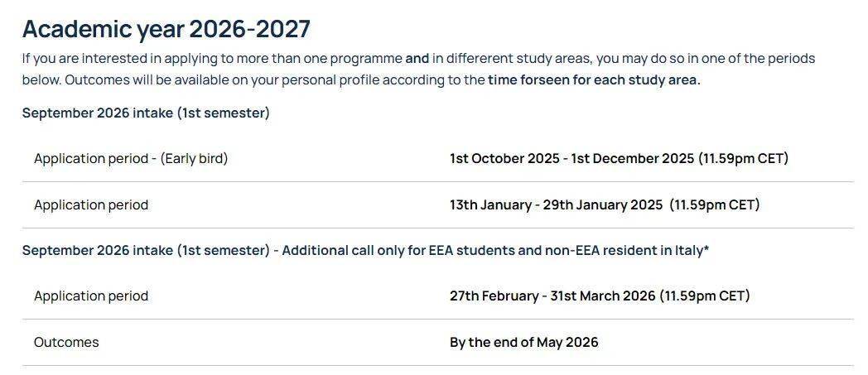Click the intro line starting 'If you are interested'
The height and width of the screenshot is (375, 868).
[x=418, y=59]
